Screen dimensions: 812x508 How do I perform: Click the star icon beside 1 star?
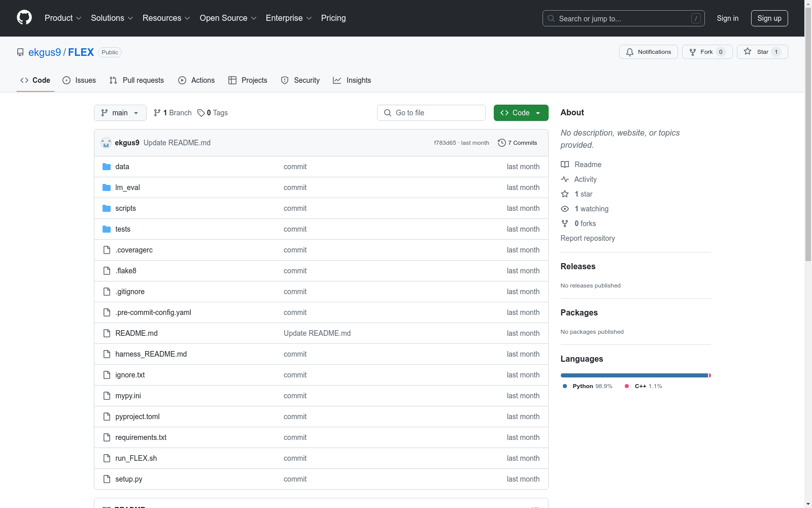pos(565,194)
